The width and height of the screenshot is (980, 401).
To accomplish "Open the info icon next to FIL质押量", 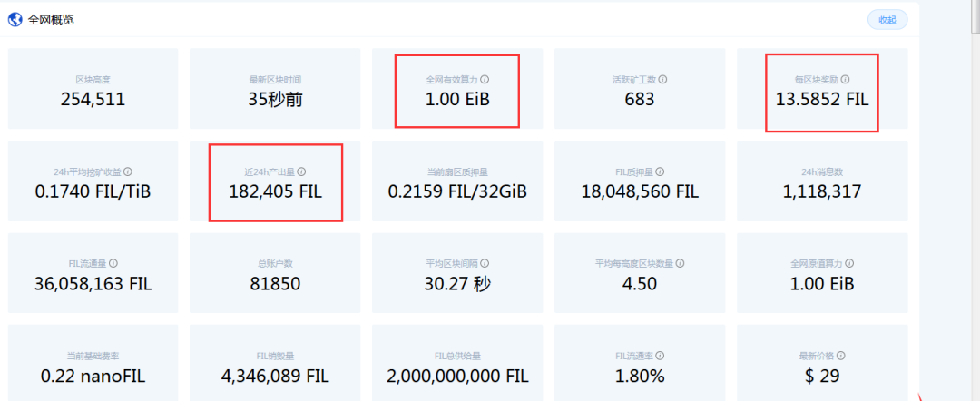I will [x=660, y=171].
